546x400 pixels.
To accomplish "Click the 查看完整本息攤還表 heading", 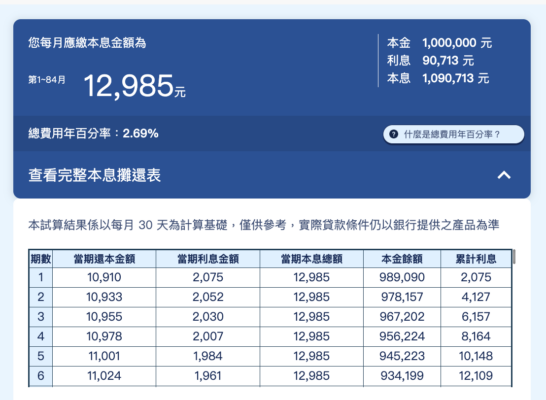I will (94, 175).
